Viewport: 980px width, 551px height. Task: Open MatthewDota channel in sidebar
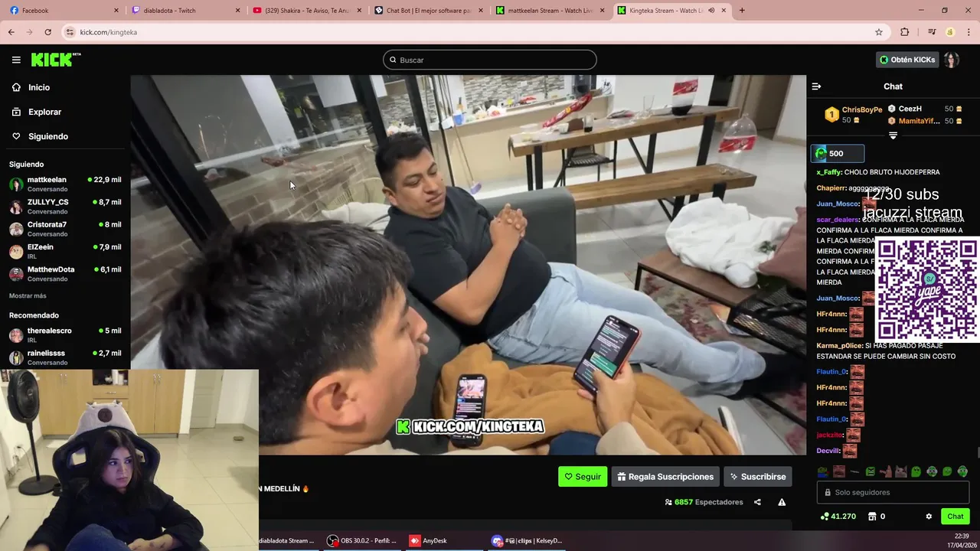[65, 274]
